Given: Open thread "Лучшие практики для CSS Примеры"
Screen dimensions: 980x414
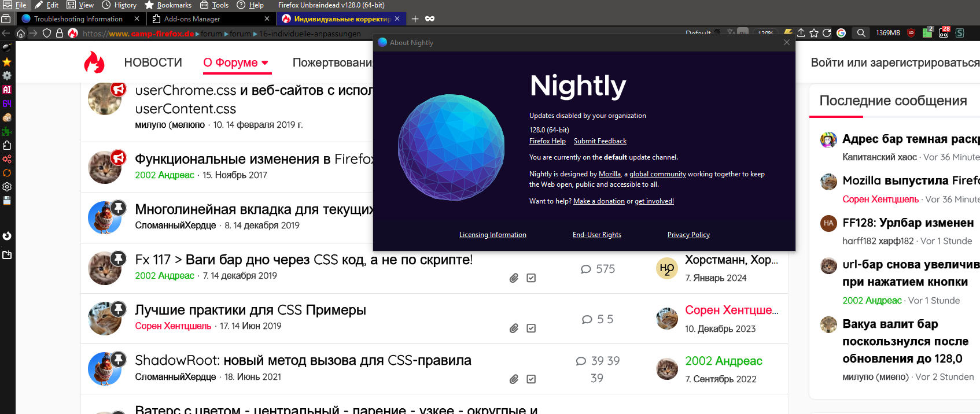Looking at the screenshot, I should (250, 310).
